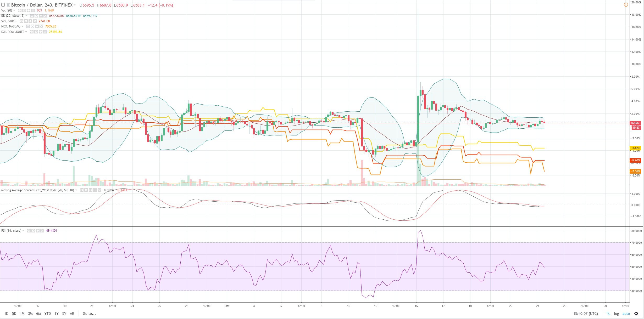The image size is (644, 319).
Task: Expand the BB (20, close, 2) dropdown arrow
Action: click(x=26, y=16)
